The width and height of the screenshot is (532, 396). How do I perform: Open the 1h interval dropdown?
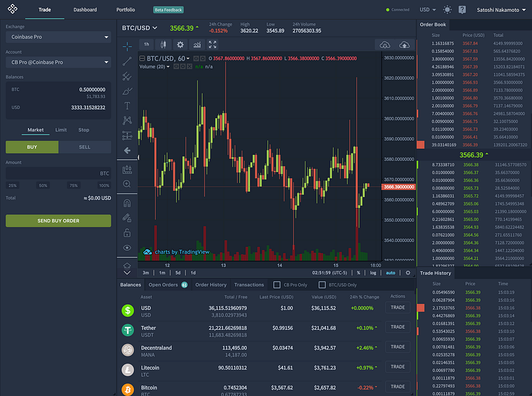click(x=147, y=44)
